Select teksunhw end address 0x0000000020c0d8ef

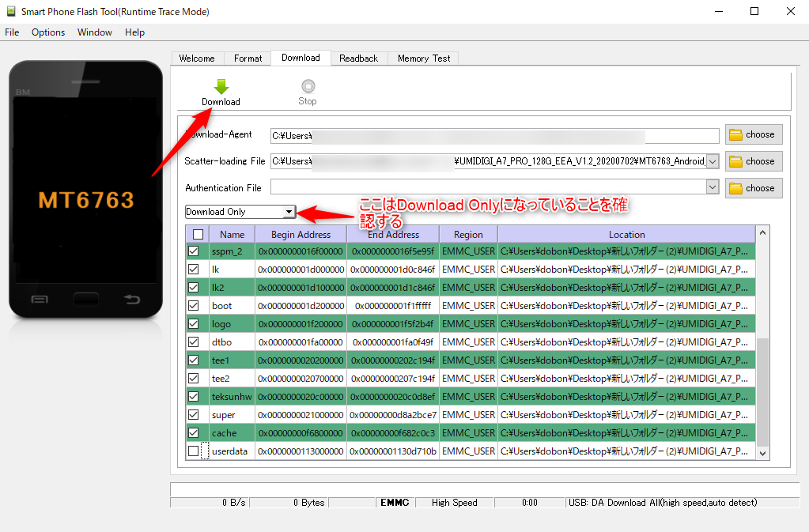[x=393, y=396]
